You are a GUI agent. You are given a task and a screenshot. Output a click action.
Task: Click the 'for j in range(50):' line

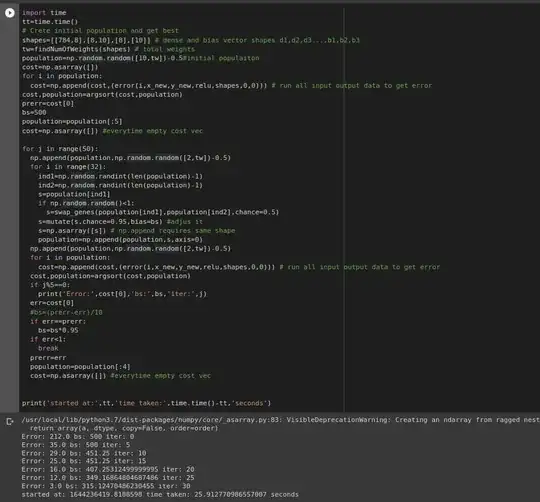60,149
